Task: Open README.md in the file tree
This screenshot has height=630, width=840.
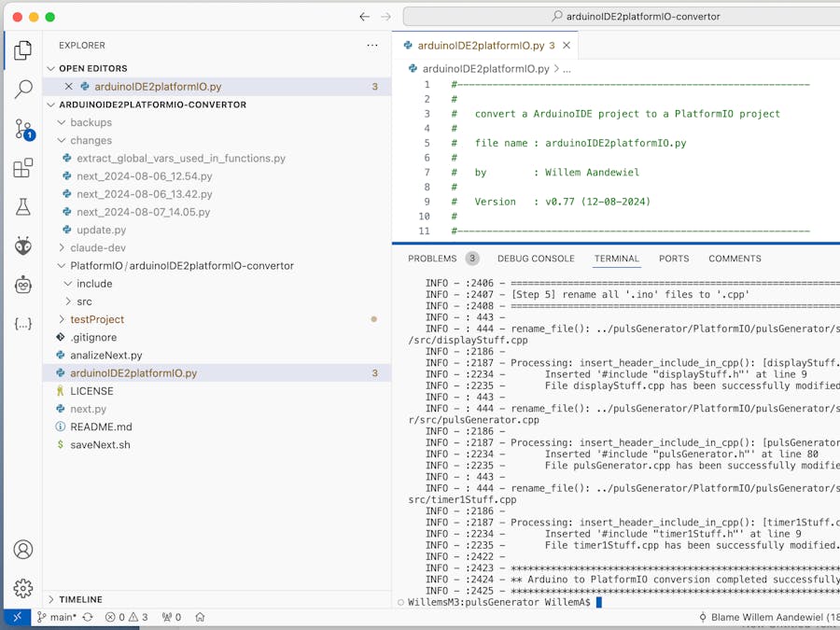Action: tap(101, 427)
